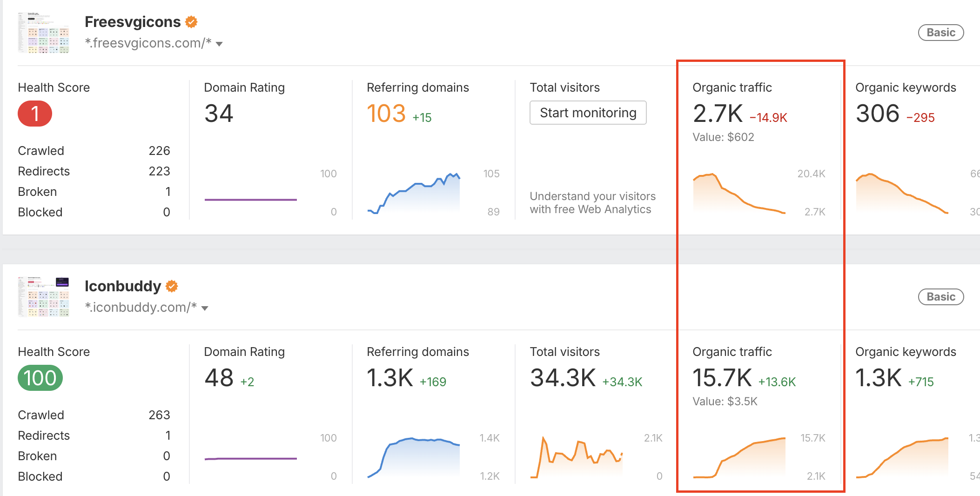Click the Iconbuddy organic keywords chart

(x=902, y=457)
